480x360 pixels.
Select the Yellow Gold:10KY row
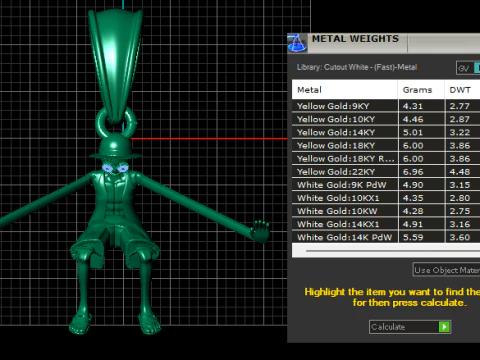[386, 119]
